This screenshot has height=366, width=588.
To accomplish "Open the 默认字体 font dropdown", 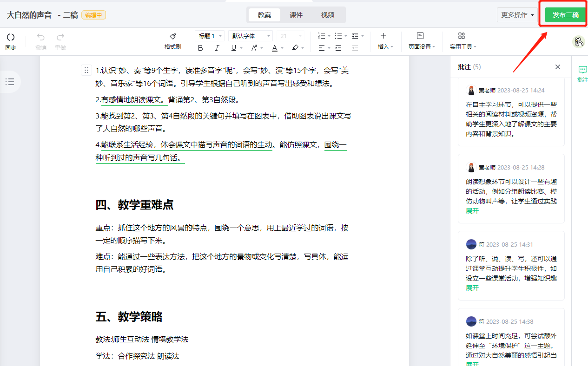I will 251,36.
